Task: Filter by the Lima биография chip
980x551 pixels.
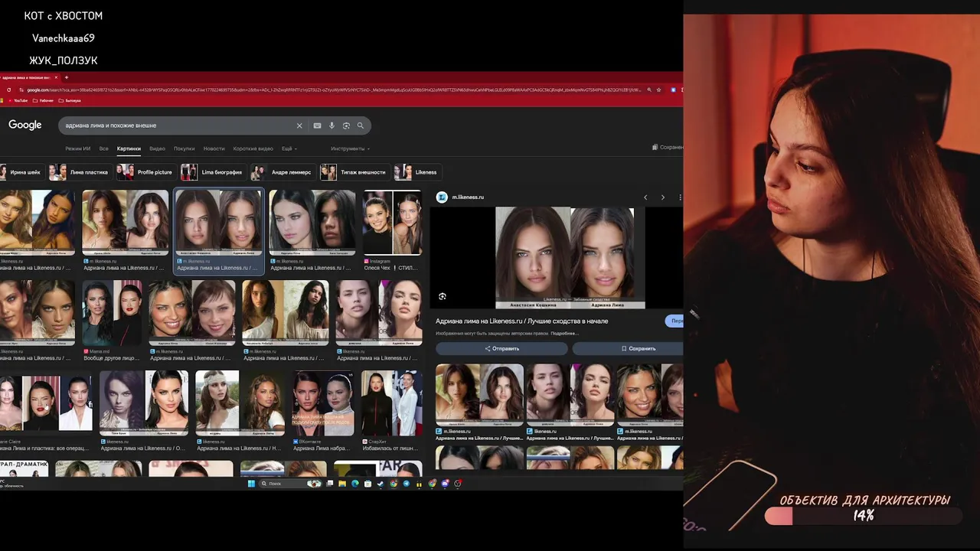Action: pos(213,172)
